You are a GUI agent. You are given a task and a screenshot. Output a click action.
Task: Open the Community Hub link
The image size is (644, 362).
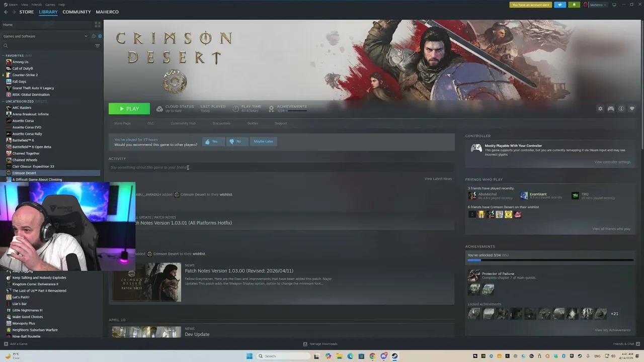[x=183, y=123]
